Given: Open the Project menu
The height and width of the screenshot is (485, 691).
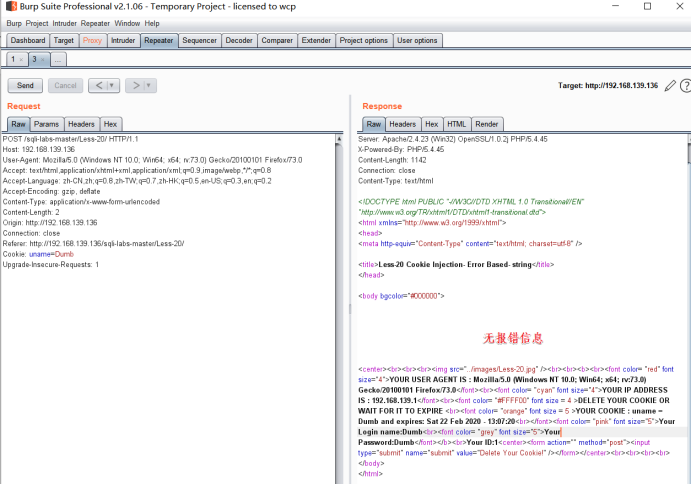Looking at the screenshot, I should (x=37, y=23).
